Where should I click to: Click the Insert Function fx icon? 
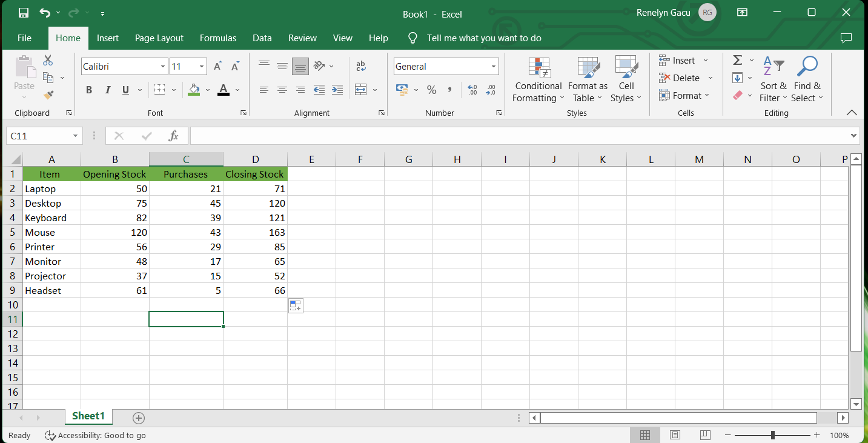pos(174,136)
